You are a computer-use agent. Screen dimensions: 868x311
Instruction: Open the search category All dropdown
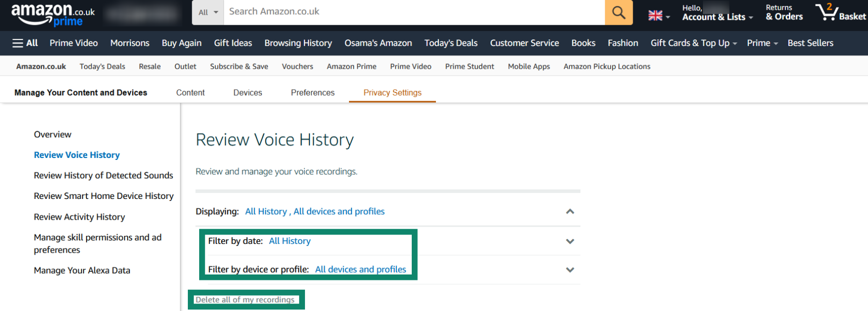tap(208, 12)
